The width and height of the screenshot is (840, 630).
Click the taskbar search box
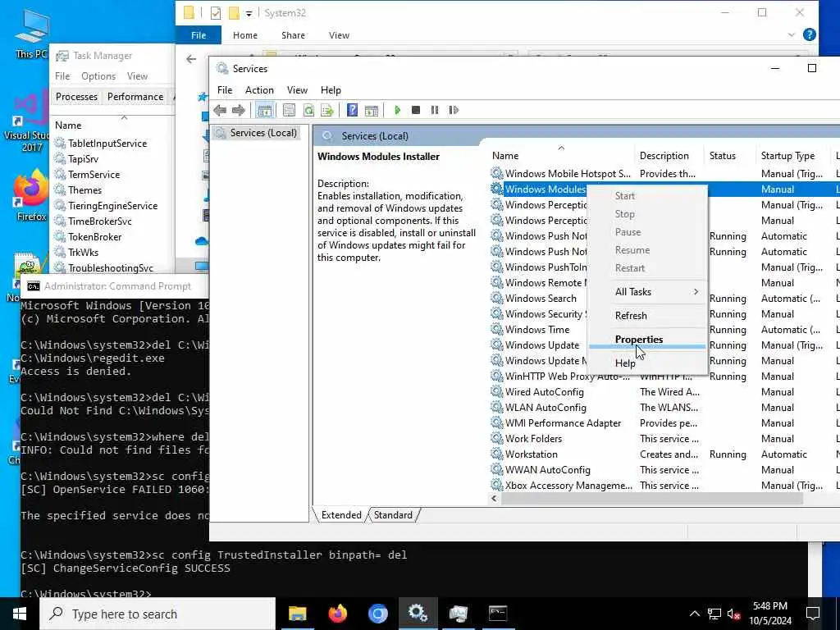click(x=157, y=614)
